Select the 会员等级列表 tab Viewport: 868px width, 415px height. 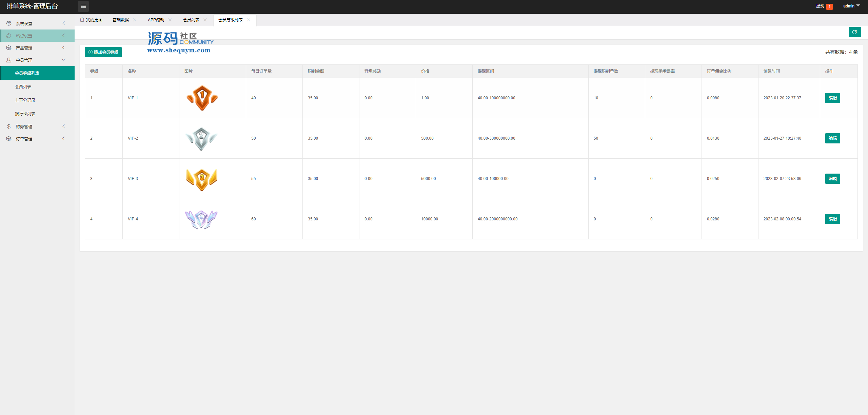coord(231,20)
